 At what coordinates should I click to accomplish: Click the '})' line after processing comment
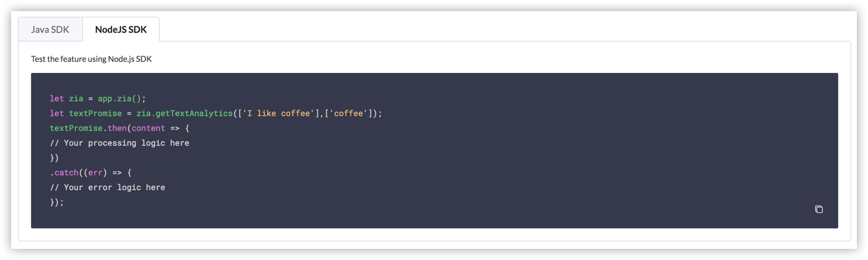tap(54, 158)
